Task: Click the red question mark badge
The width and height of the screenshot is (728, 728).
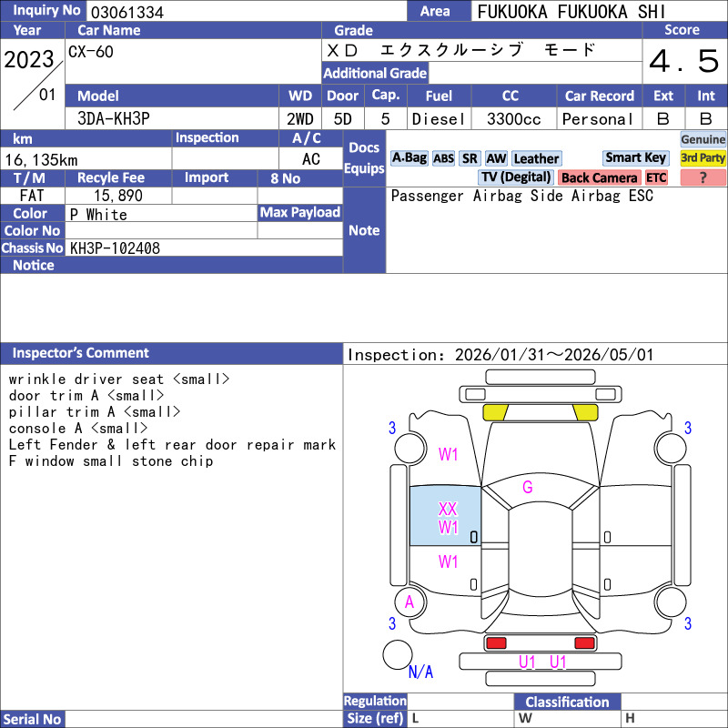Action: (x=703, y=177)
